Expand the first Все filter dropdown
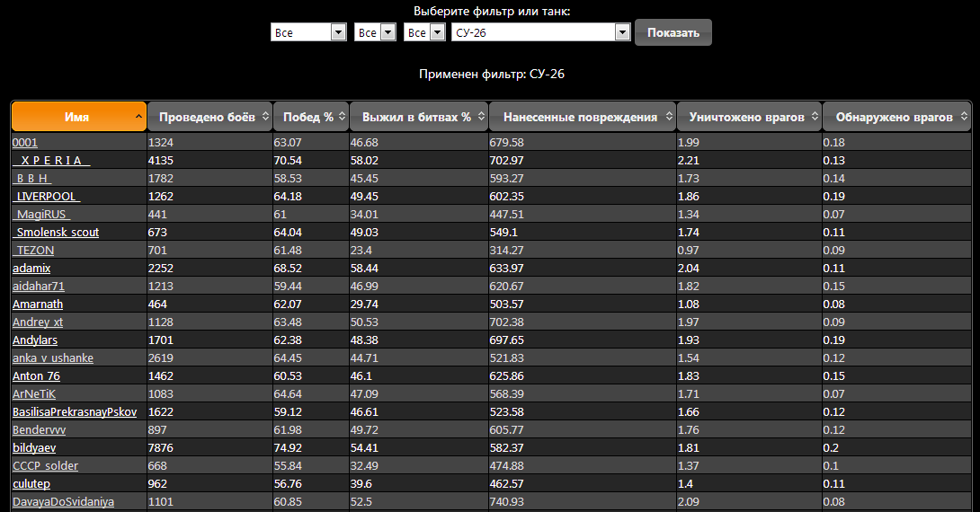Image resolution: width=980 pixels, height=512 pixels. pyautogui.click(x=338, y=32)
